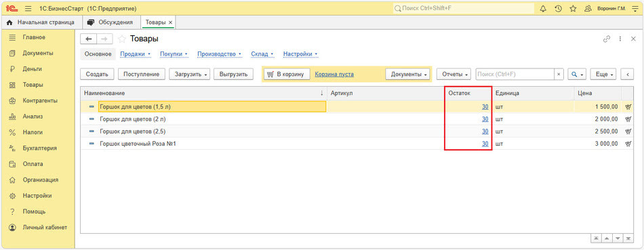Collapse the side panel chevron button
The width and height of the screenshot is (644, 250).
point(627,75)
